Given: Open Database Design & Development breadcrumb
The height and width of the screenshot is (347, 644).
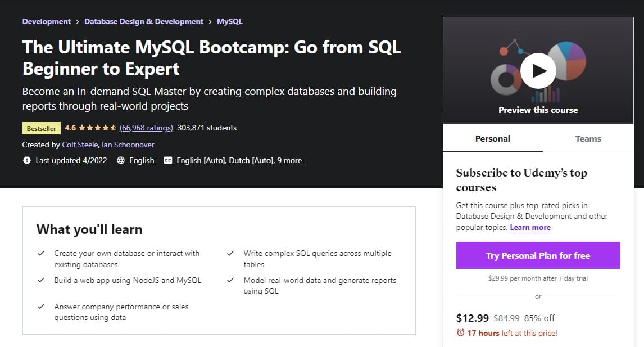Looking at the screenshot, I should point(144,21).
